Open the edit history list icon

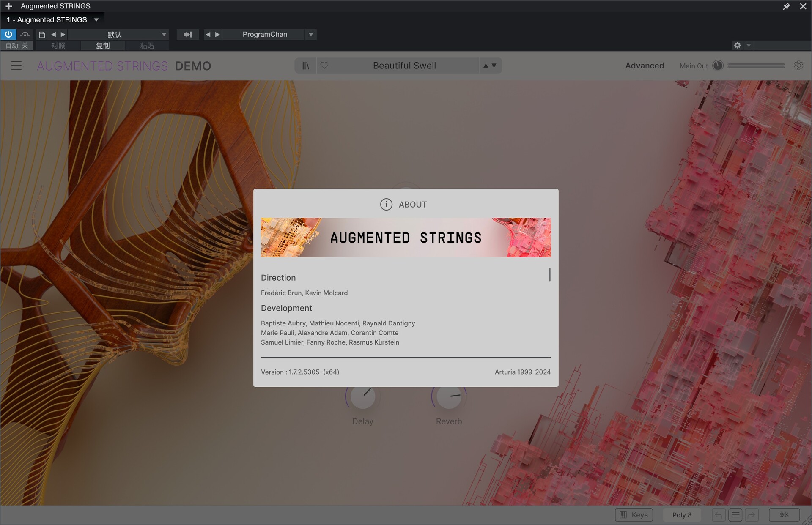(735, 515)
